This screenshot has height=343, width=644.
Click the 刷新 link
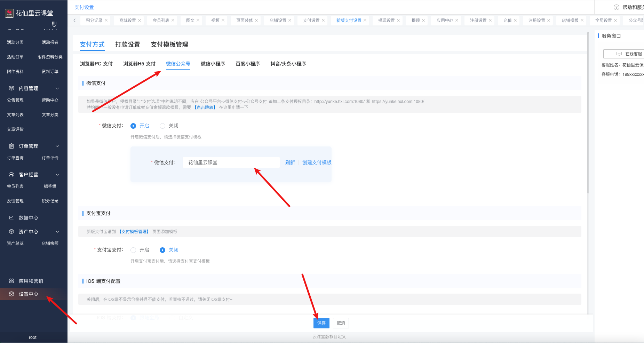(x=290, y=162)
